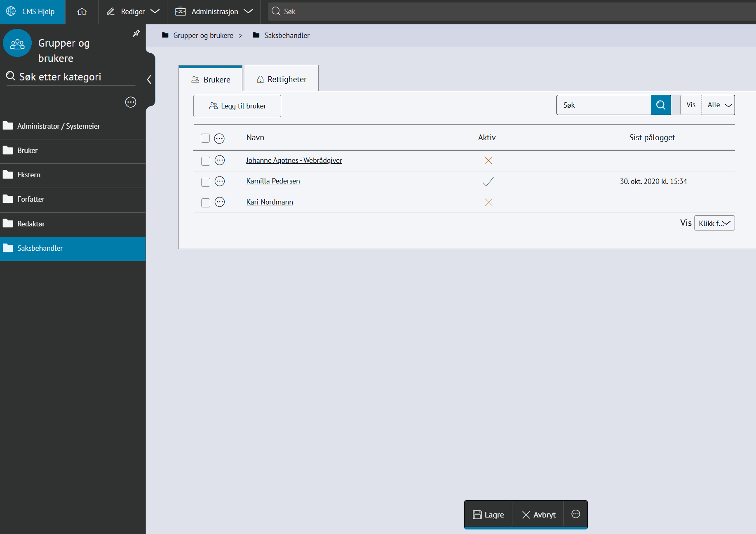Tick checkbox for Johanne Ågotnes row

(x=205, y=161)
